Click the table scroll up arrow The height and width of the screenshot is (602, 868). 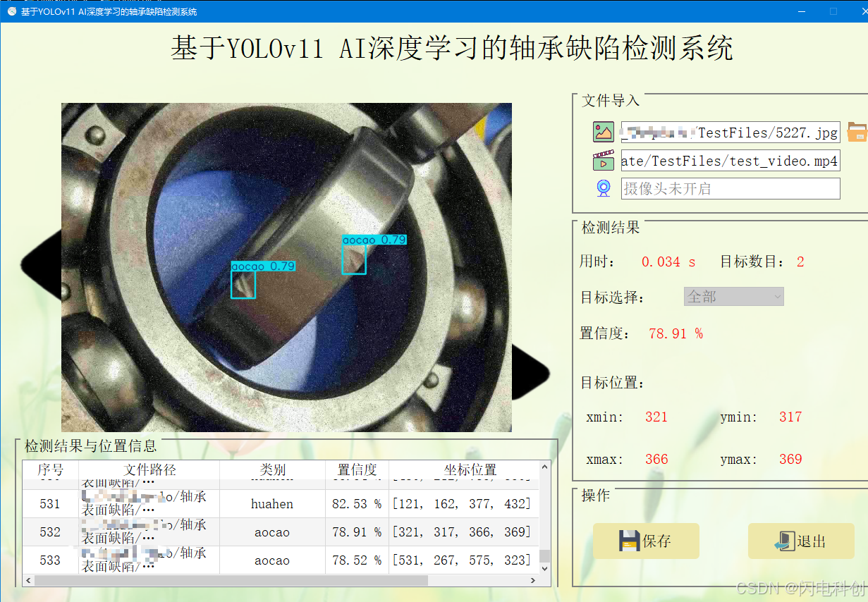(544, 467)
